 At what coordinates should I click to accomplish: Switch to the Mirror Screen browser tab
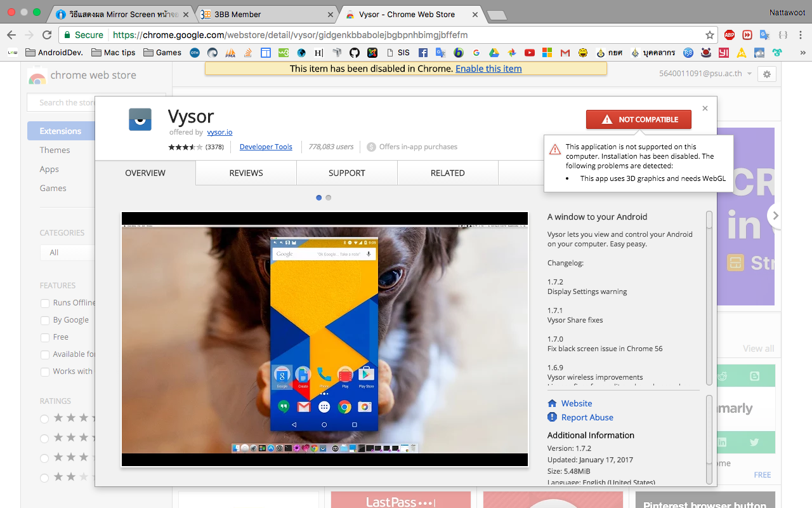(x=123, y=14)
